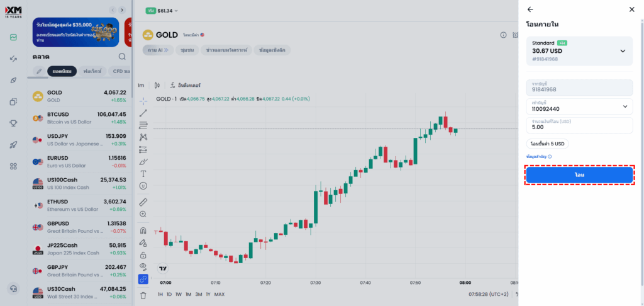Select the trend line drawing tool
The height and width of the screenshot is (306, 644).
click(x=143, y=113)
